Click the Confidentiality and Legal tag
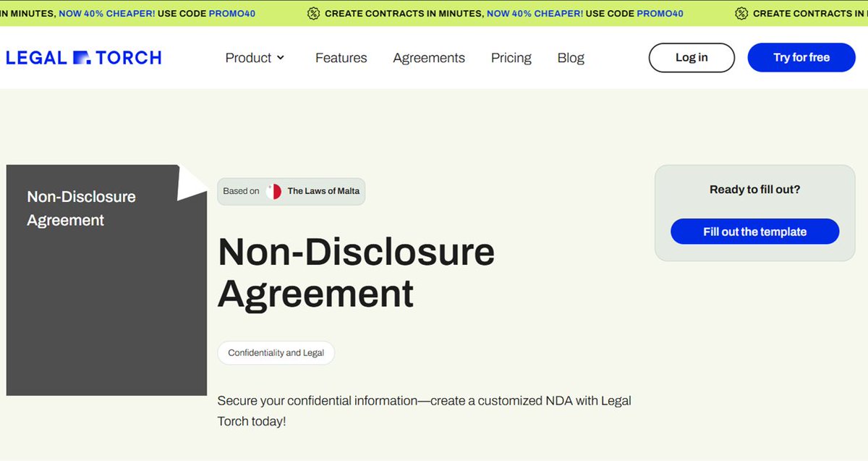 [x=276, y=353]
